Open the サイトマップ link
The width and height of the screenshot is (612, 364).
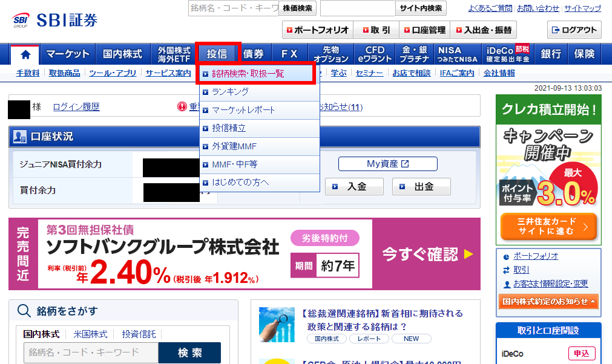(x=582, y=8)
